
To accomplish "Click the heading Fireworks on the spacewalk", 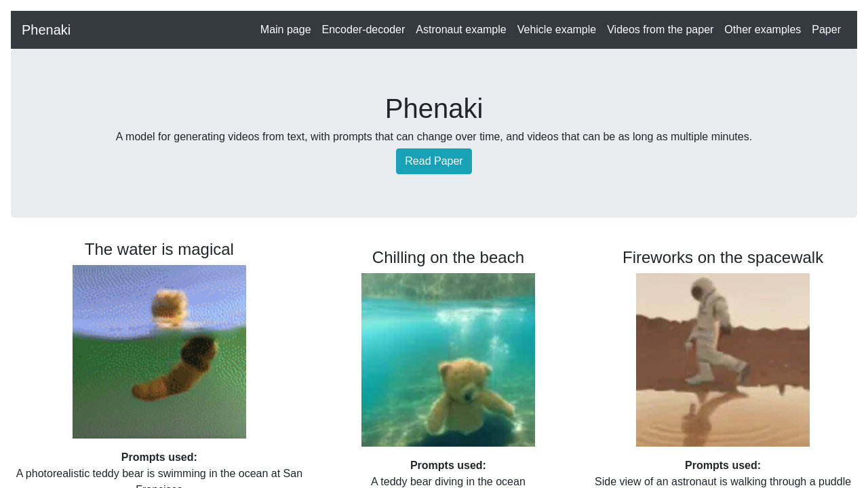I will 723,256.
